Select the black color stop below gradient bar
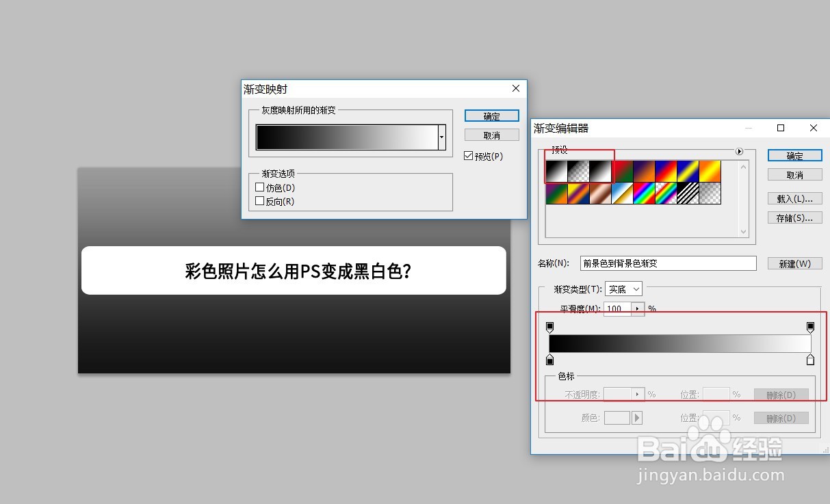Screen dimensions: 830x504 tap(549, 360)
